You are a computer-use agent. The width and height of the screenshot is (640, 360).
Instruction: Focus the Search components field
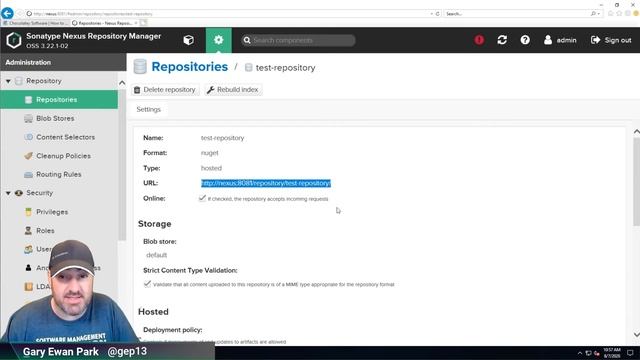[x=298, y=40]
